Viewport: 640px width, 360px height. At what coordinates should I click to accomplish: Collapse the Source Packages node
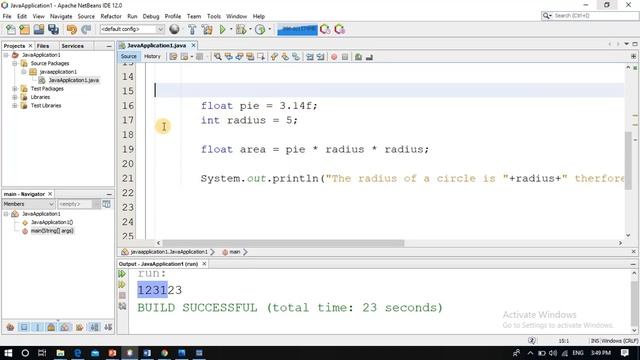tap(15, 63)
